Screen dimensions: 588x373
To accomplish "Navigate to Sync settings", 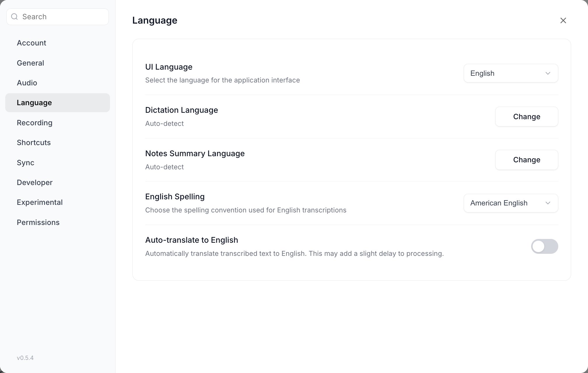I will [x=57, y=163].
